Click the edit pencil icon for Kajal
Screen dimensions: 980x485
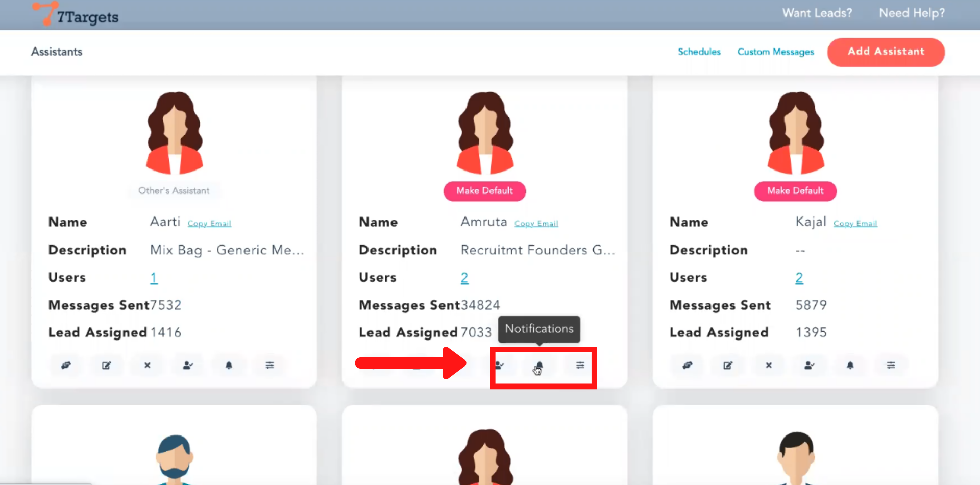728,365
